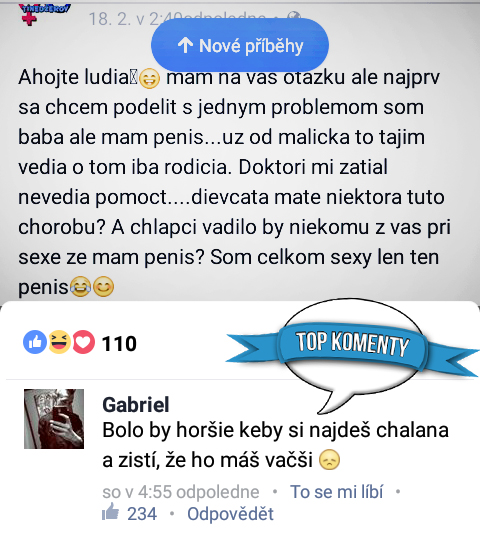Tap the Nové příběhy button
The height and width of the screenshot is (538, 480).
coord(240,45)
